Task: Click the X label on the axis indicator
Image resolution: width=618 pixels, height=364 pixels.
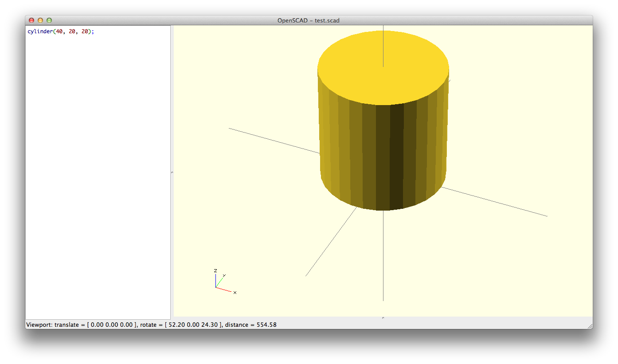Action: (x=235, y=293)
